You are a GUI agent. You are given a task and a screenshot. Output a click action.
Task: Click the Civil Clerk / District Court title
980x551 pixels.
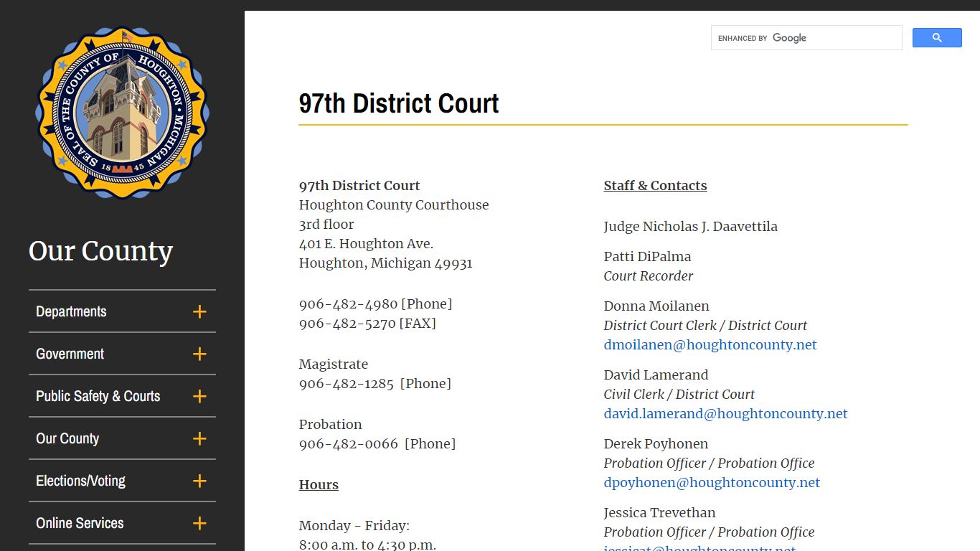pyautogui.click(x=679, y=394)
